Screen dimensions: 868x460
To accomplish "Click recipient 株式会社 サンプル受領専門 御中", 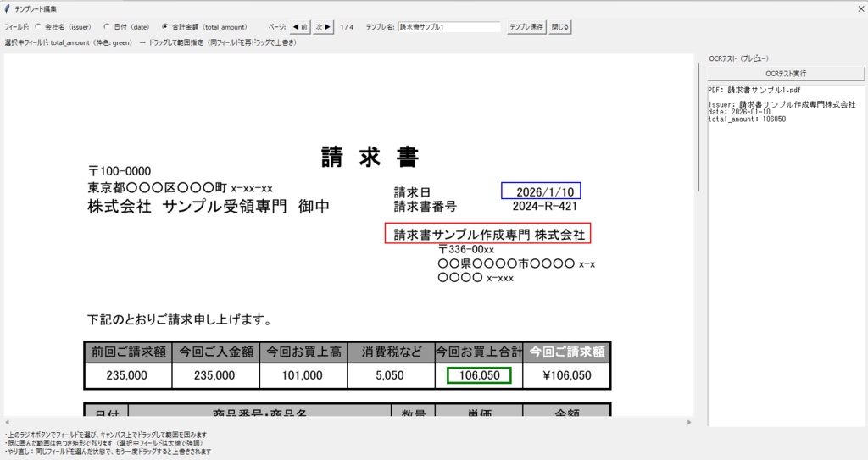I will 209,207.
